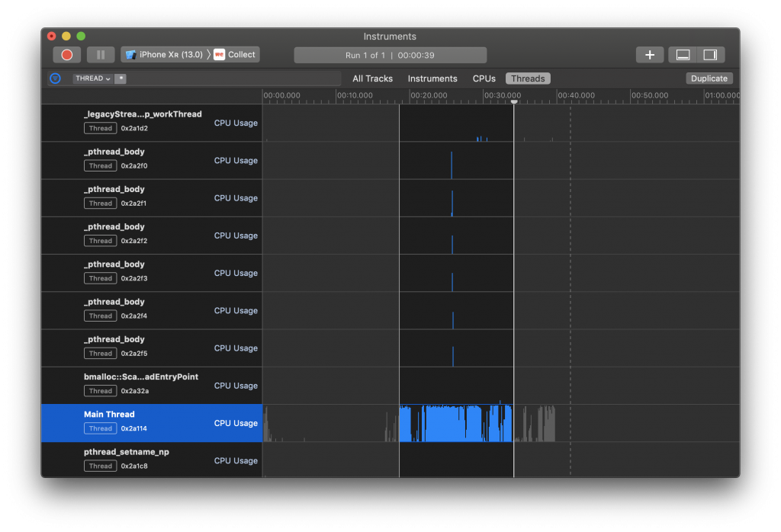Screen dimensions: 781x532
Task: Switch to the All Tracks tab
Action: tap(372, 79)
